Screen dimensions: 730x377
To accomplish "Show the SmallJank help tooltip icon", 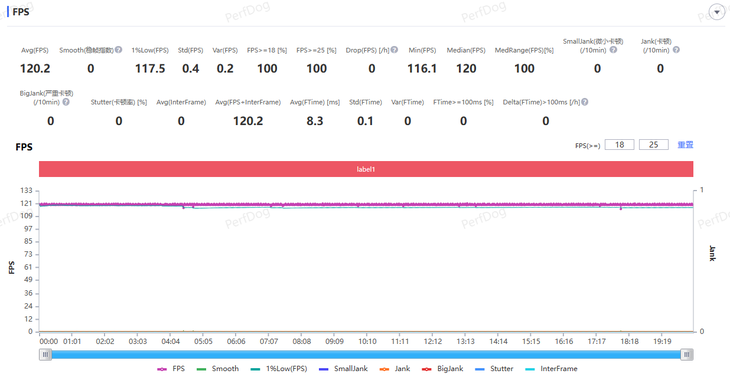I will (614, 50).
